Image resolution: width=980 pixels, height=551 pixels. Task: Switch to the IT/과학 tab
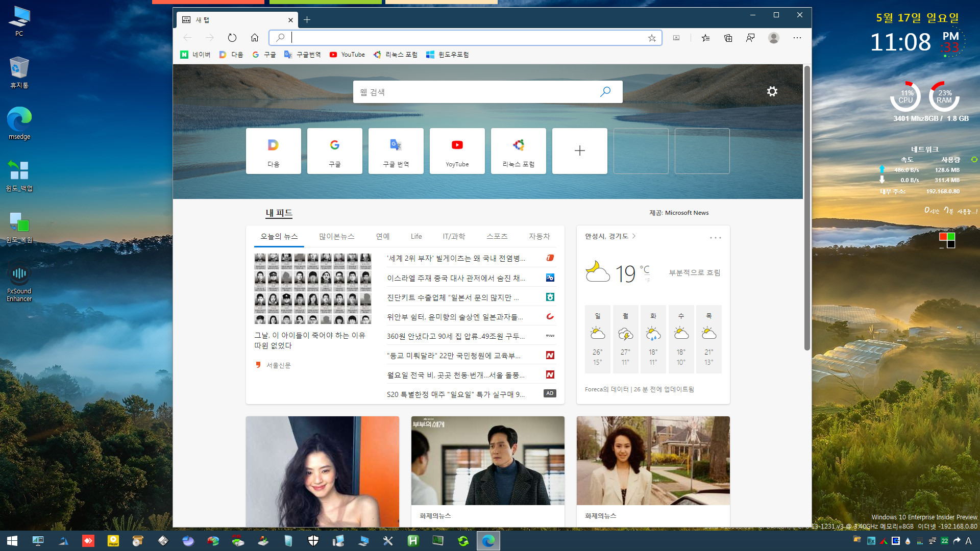(x=454, y=236)
